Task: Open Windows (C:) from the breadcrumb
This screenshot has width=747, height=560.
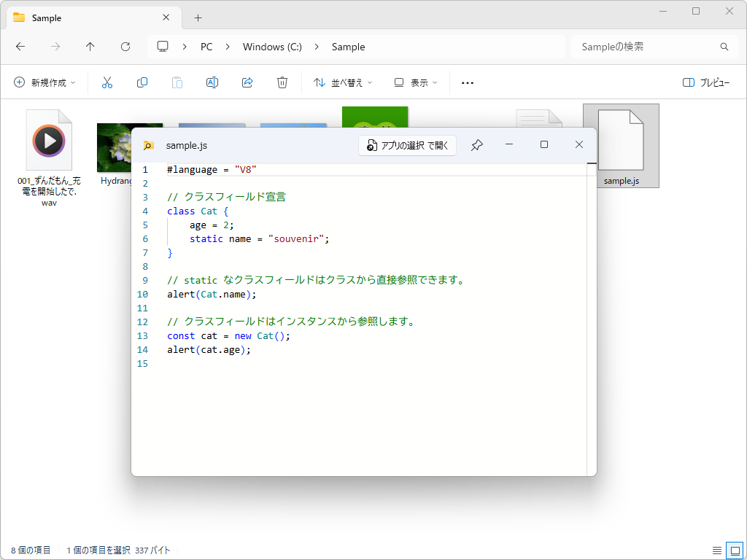Action: (x=271, y=47)
